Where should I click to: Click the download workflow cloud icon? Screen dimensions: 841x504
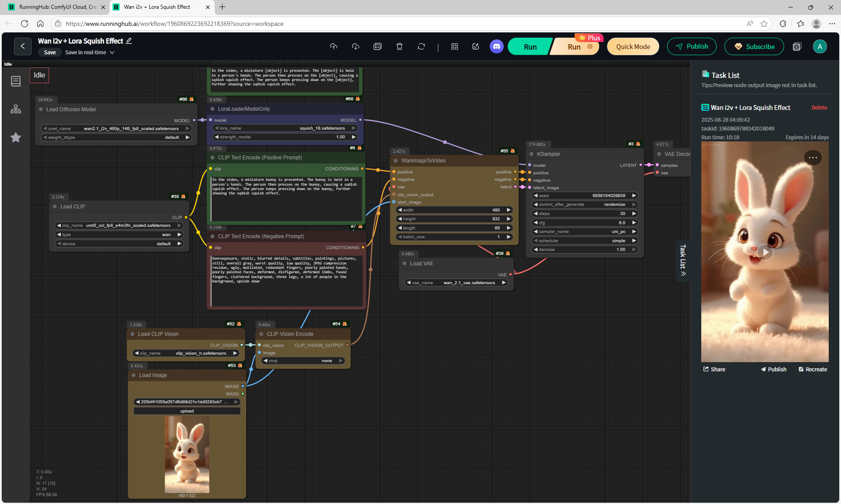coord(355,46)
